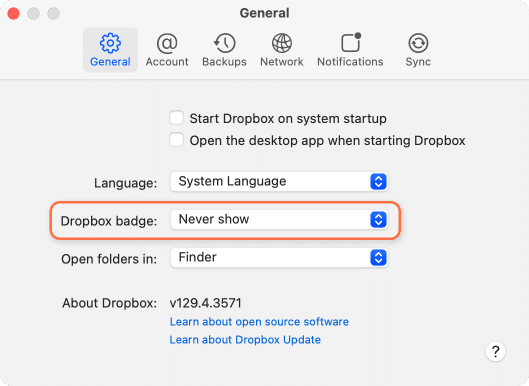Open the Backups clock icon
The width and height of the screenshot is (529, 386).
click(x=224, y=43)
